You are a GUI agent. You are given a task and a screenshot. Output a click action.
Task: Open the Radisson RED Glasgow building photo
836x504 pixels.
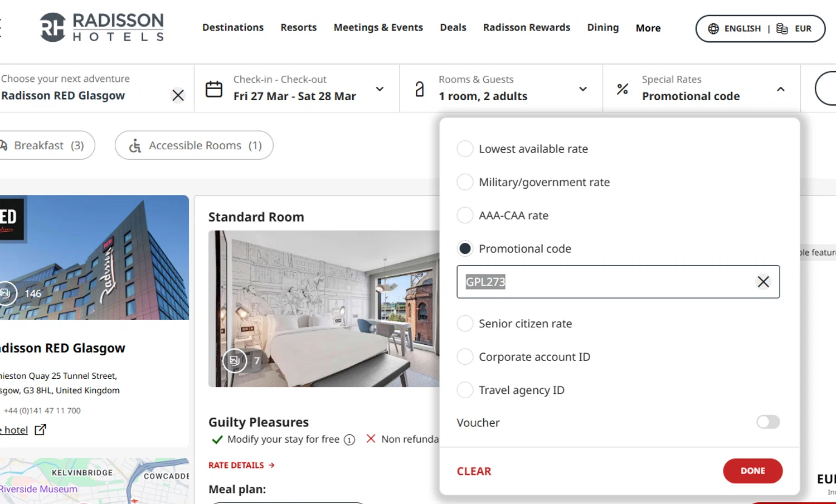click(94, 257)
